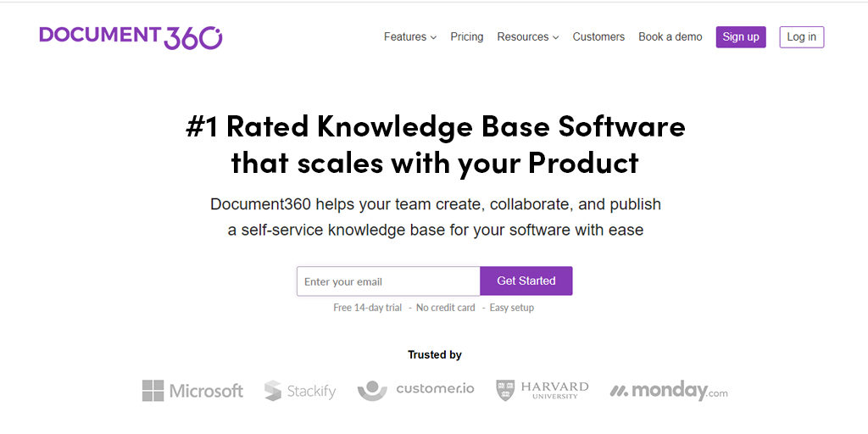Click the Resources chevron arrow
Viewport: 868px width, 434px height.
(x=556, y=38)
